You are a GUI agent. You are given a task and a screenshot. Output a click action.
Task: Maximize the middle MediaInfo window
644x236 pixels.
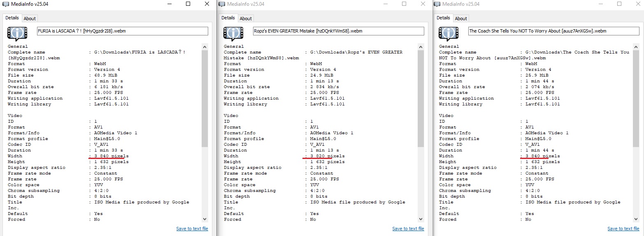tap(404, 4)
